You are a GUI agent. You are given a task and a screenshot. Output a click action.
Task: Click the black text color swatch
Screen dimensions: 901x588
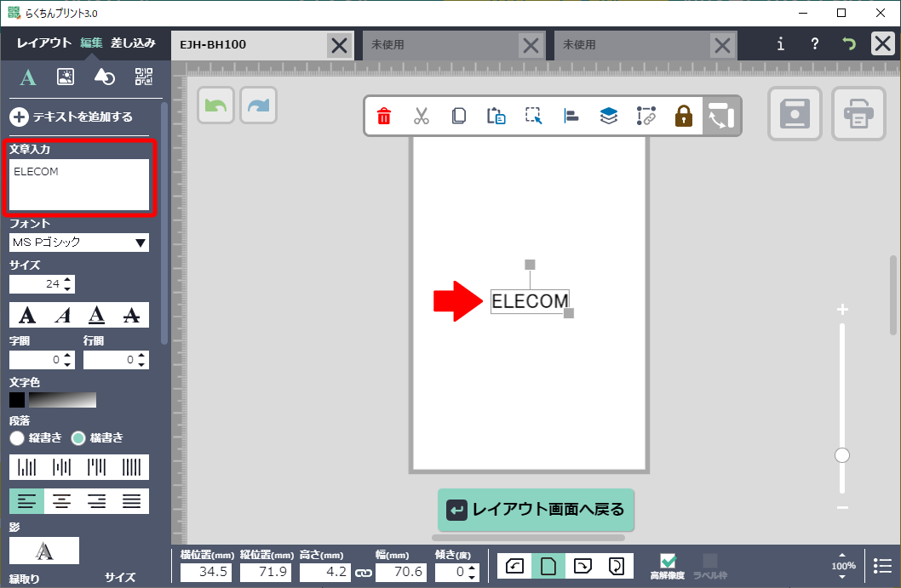(x=17, y=400)
